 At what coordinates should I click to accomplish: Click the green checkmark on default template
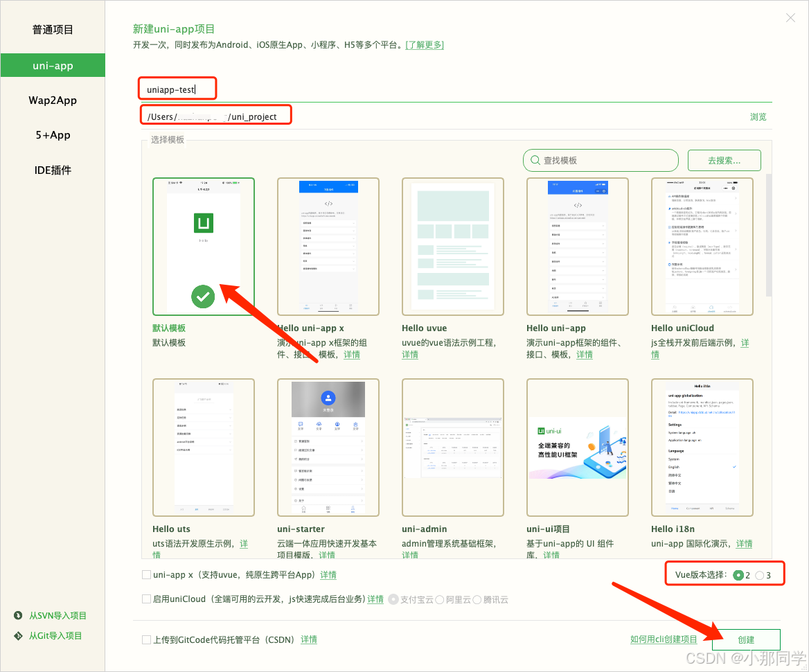pos(203,297)
